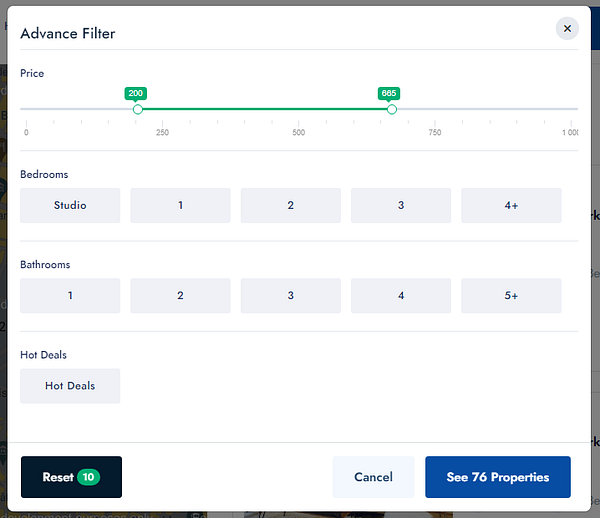Choose the 2 bathrooms filter
Screen dimensions: 600x518
click(x=180, y=296)
